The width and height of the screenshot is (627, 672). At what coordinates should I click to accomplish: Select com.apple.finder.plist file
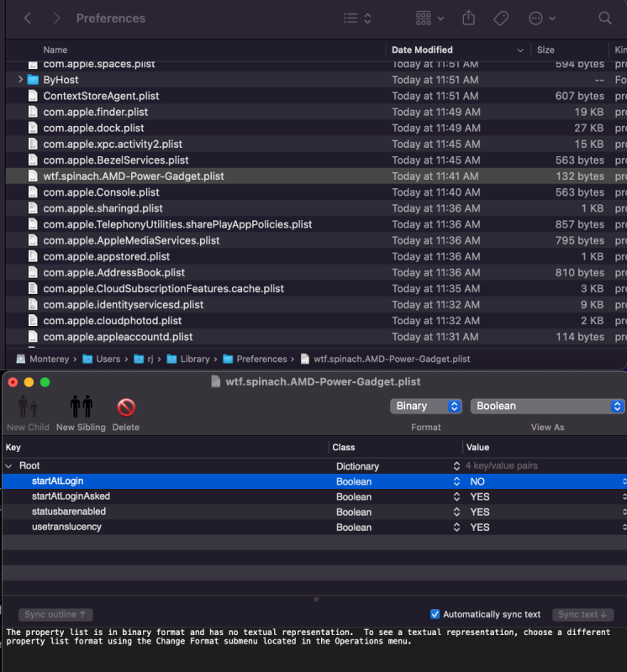(95, 112)
